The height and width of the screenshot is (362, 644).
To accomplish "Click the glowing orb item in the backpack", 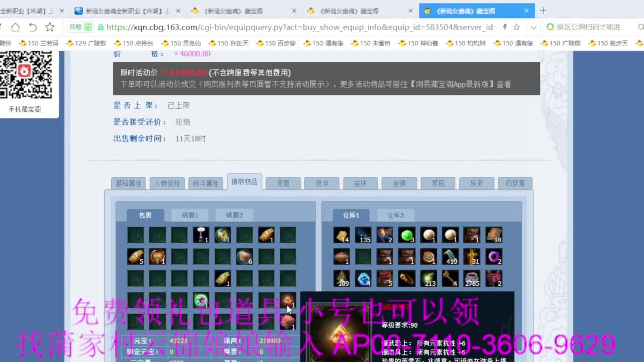I will (200, 300).
